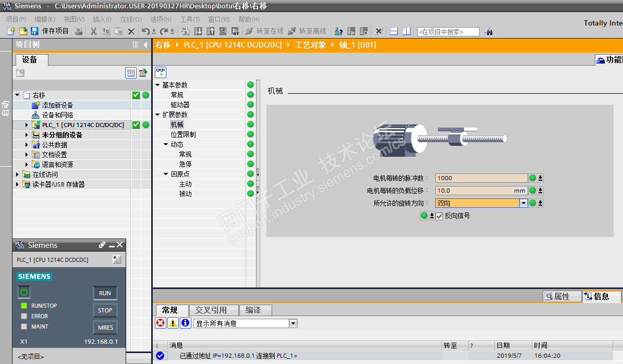Open the 显示所有消息 filter dropdown
Image resolution: width=623 pixels, height=364 pixels.
[x=293, y=323]
